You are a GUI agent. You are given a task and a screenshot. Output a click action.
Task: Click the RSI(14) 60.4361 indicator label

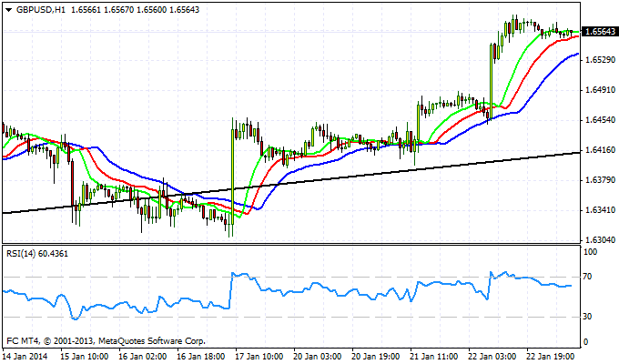point(37,254)
